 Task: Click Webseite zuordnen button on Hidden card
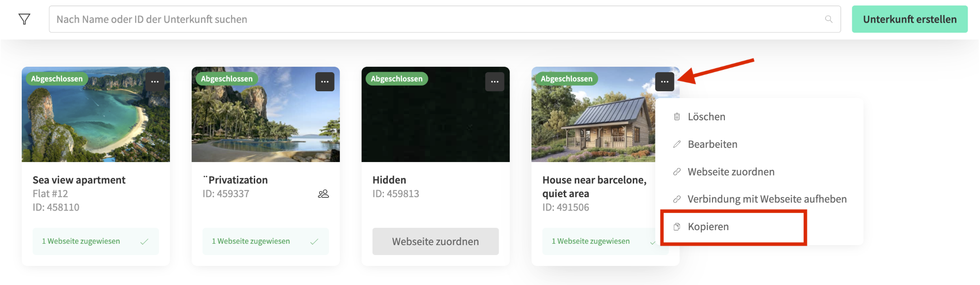(x=436, y=241)
